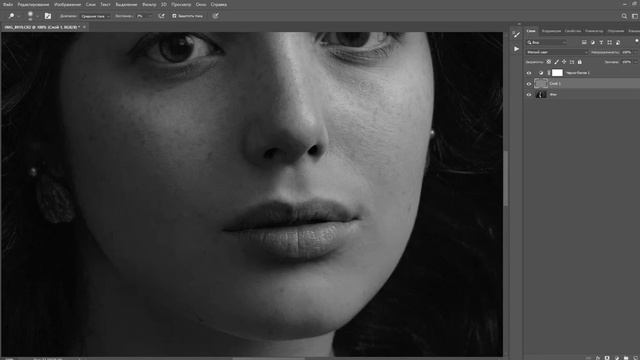Add a layer mask from panel bottom
The width and height of the screenshot is (640, 360).
click(607, 358)
